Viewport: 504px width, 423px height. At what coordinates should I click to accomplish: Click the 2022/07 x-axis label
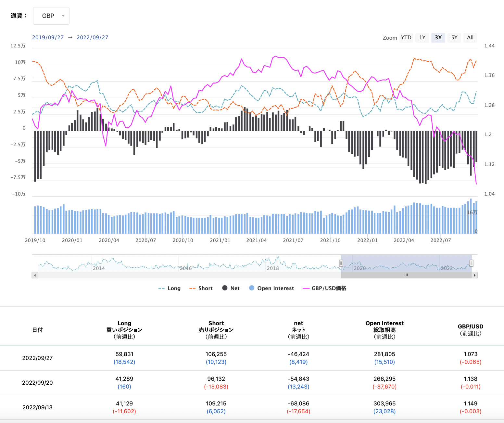441,240
